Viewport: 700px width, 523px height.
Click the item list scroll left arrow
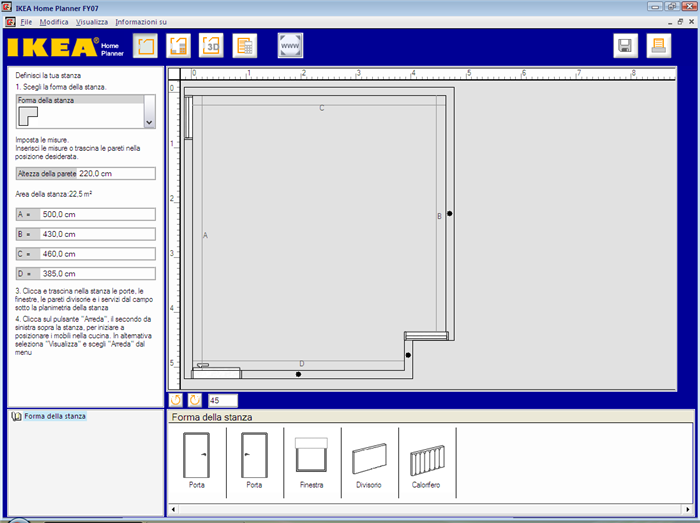[x=173, y=509]
